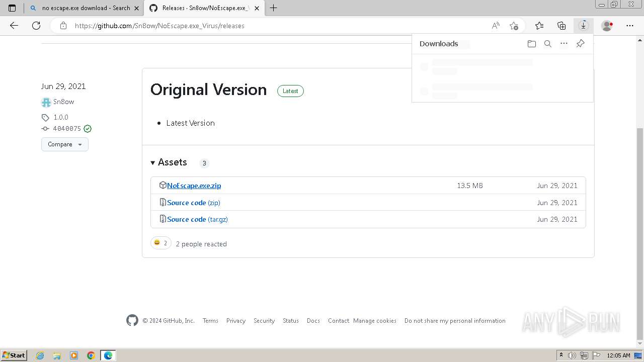Open the Original Version release title
644x362 pixels.
pyautogui.click(x=208, y=89)
